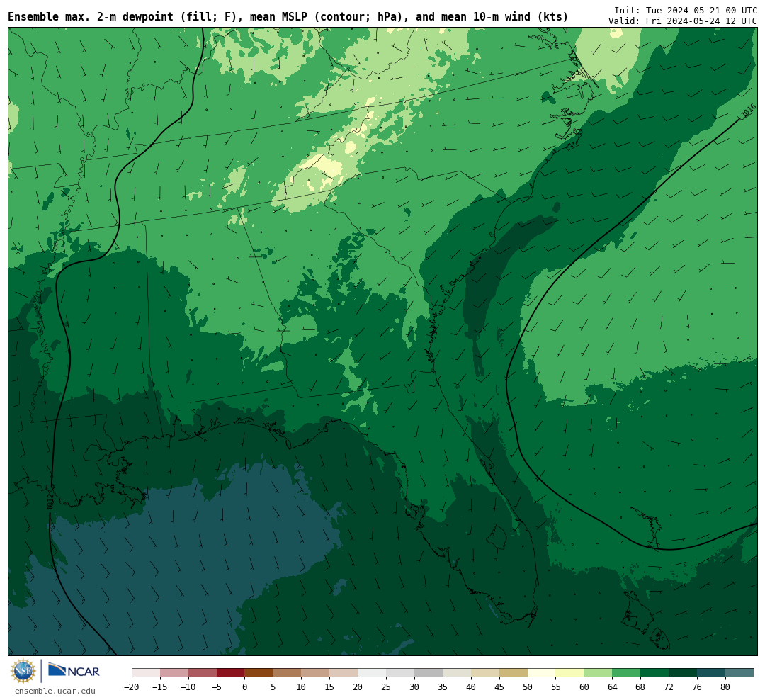The height and width of the screenshot is (700, 765).
Task: Click the 10 colorbar tick label
Action: 302,687
